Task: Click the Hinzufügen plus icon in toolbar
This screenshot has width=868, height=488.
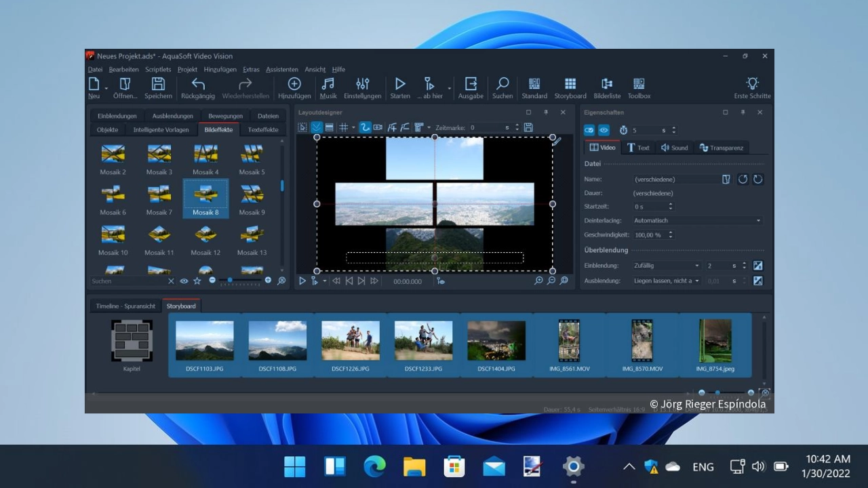Action: click(x=294, y=84)
